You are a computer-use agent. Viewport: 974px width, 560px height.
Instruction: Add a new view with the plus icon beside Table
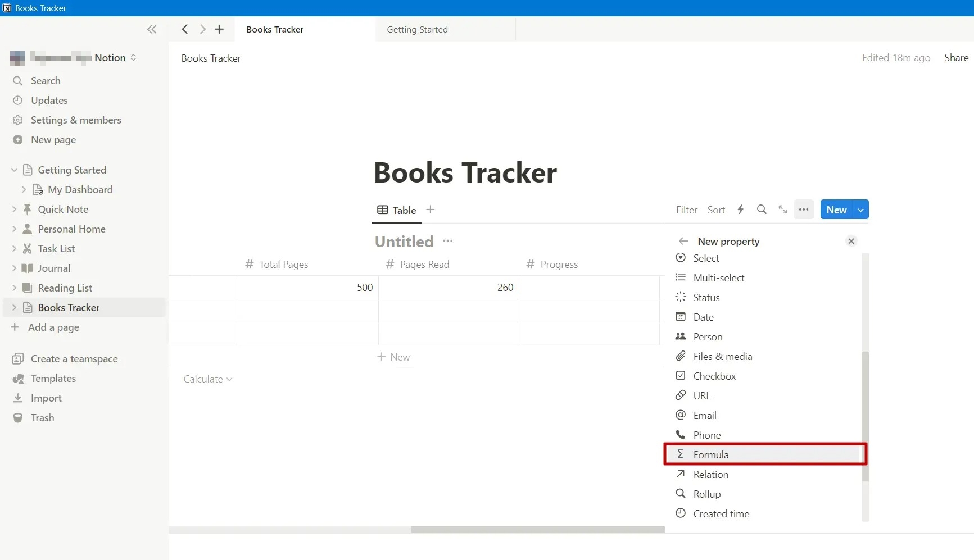[x=430, y=210]
